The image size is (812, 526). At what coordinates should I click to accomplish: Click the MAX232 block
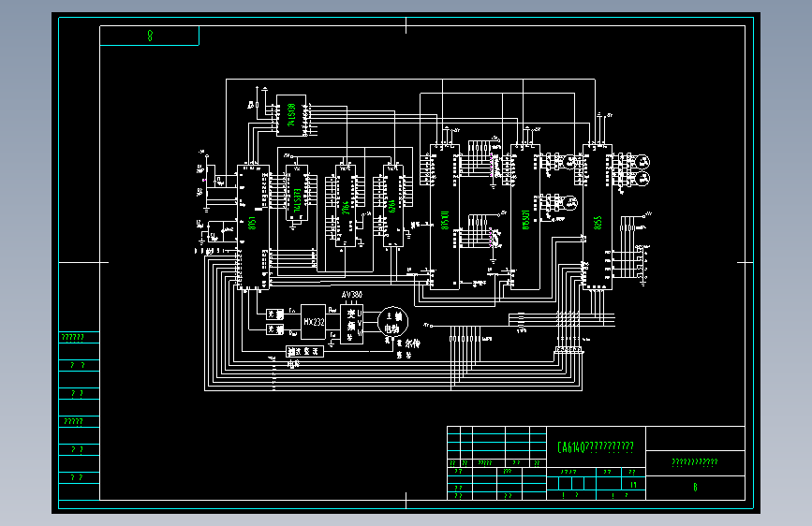pyautogui.click(x=314, y=322)
